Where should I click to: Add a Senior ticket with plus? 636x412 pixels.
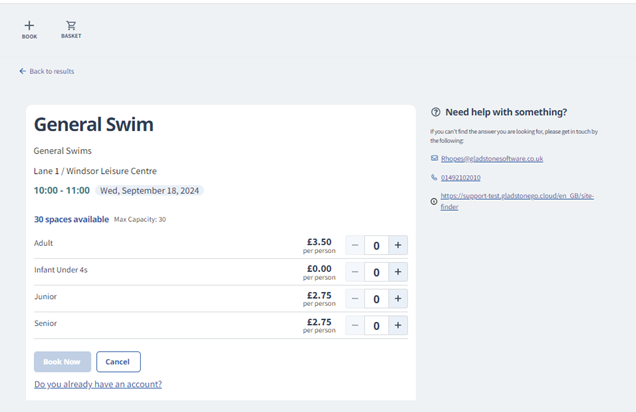tap(398, 326)
